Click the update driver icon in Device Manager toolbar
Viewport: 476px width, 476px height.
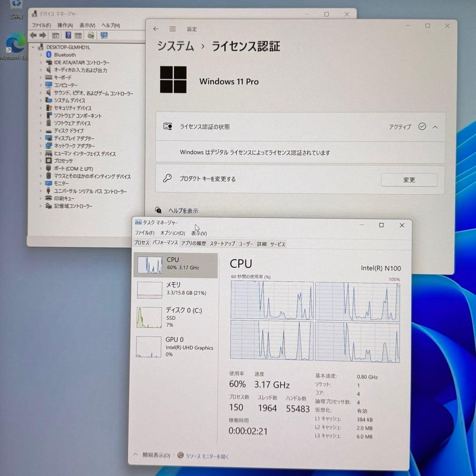[91, 36]
